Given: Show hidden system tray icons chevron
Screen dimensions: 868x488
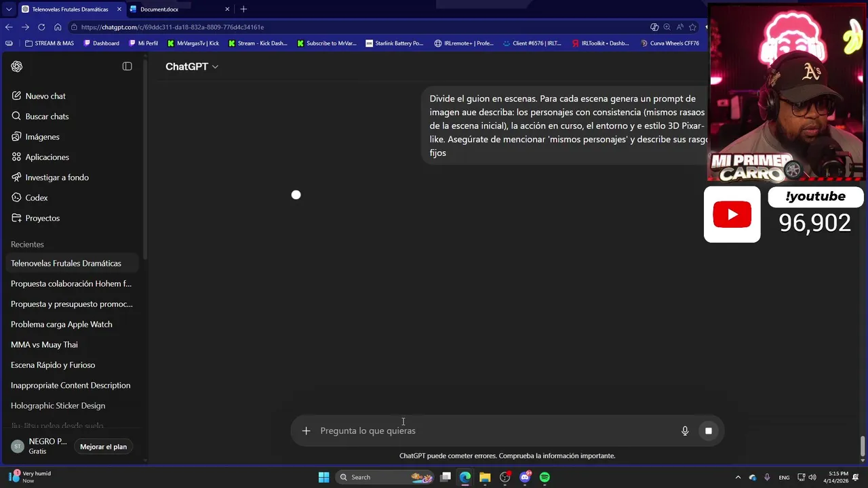Looking at the screenshot, I should [738, 477].
